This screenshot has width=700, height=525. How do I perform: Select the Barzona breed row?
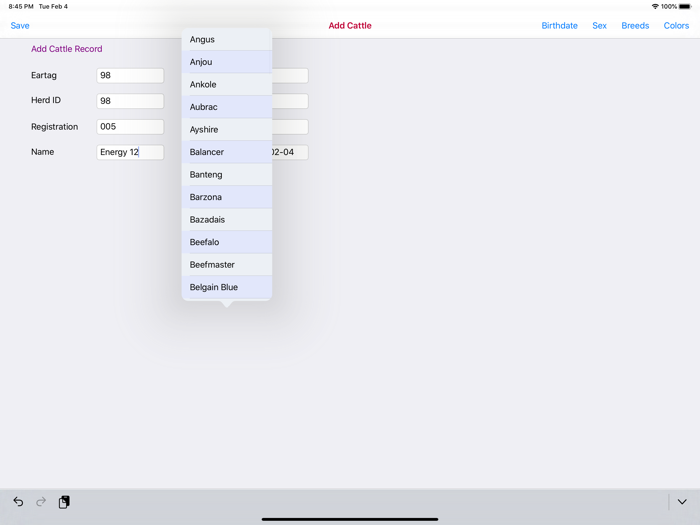click(x=227, y=197)
